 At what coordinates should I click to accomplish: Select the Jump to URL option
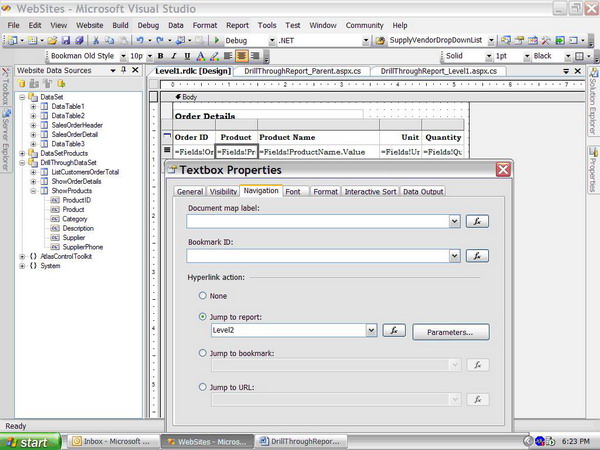(x=202, y=387)
